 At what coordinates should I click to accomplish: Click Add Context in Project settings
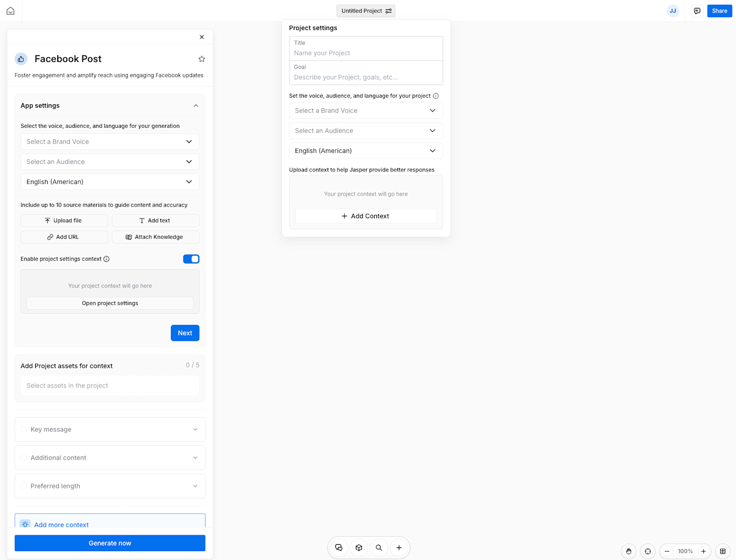[x=366, y=216]
